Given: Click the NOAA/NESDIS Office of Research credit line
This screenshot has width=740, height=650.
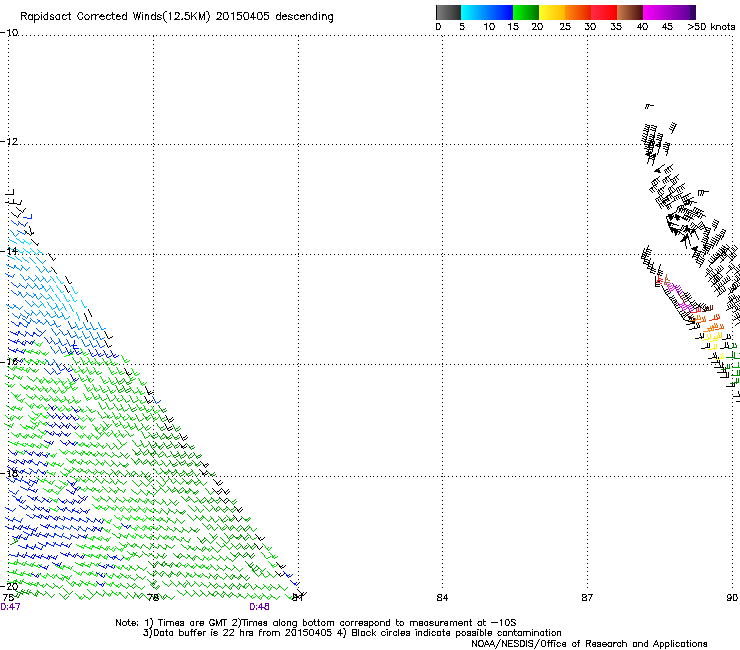Looking at the screenshot, I should coord(589,644).
